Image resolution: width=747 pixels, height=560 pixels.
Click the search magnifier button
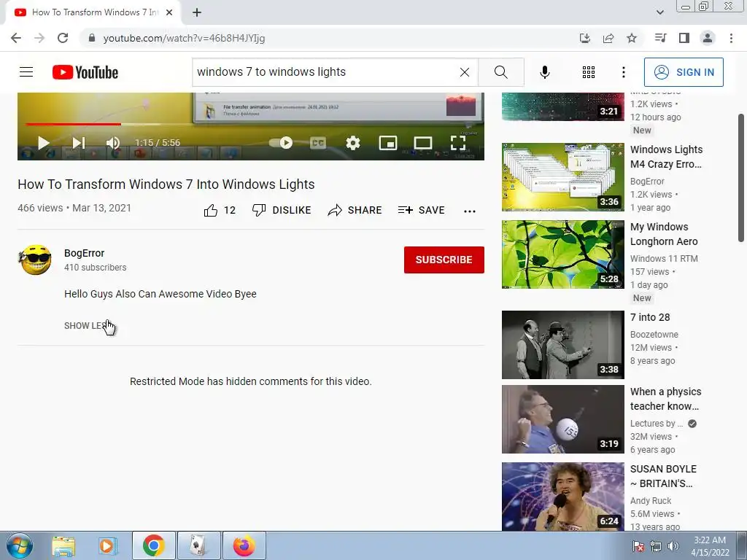pyautogui.click(x=500, y=72)
